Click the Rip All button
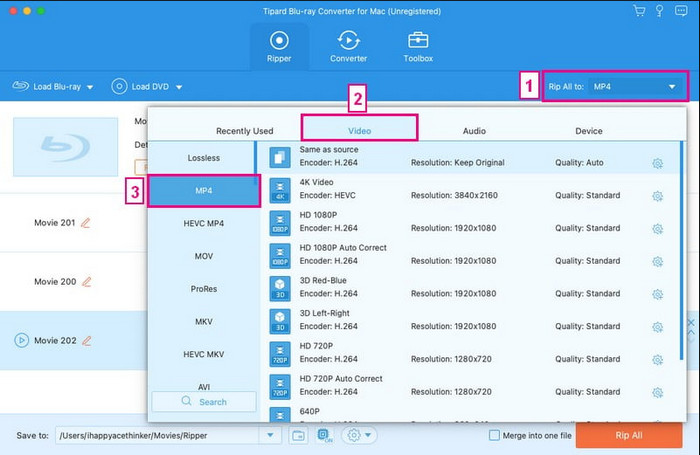Viewport: 700px width, 455px height. tap(629, 435)
